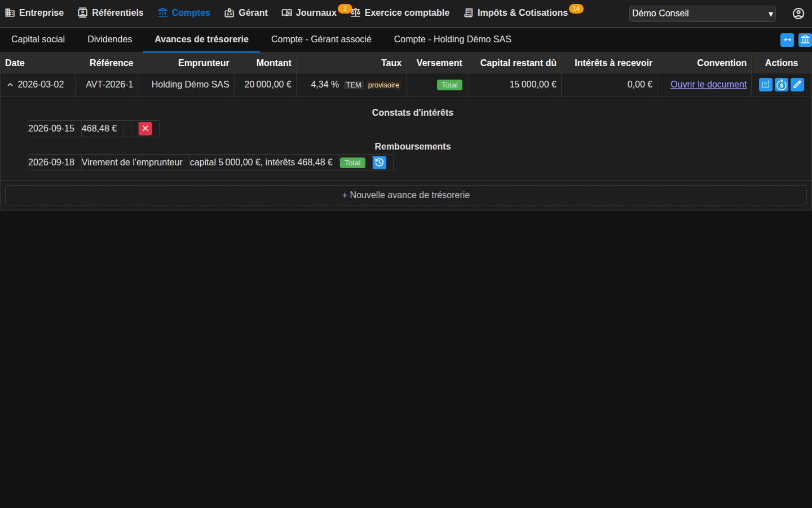Viewport: 812px width, 508px height.
Task: Add interest note for AVT-2026-1
Action: coord(766,85)
